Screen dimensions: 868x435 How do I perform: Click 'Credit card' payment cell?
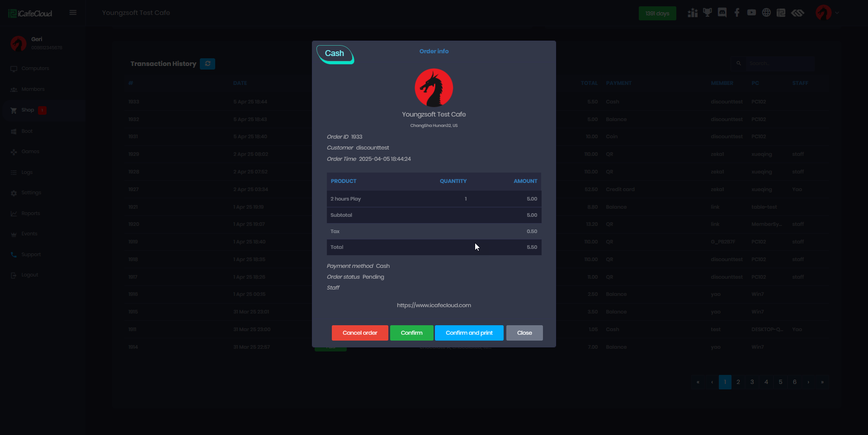[x=620, y=190]
